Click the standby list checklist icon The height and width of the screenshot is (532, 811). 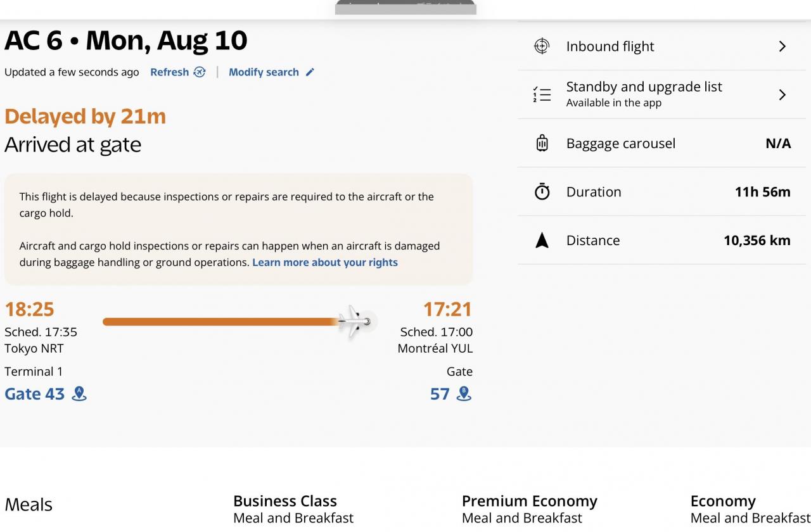coord(542,95)
